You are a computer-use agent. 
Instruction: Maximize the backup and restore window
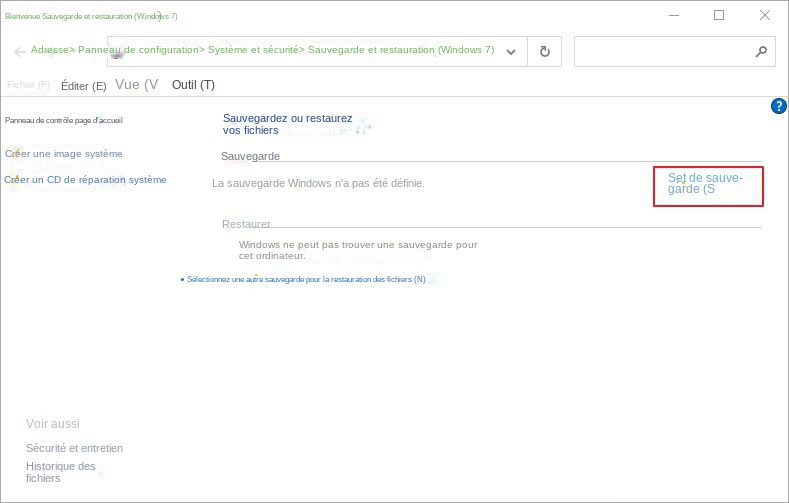(718, 15)
